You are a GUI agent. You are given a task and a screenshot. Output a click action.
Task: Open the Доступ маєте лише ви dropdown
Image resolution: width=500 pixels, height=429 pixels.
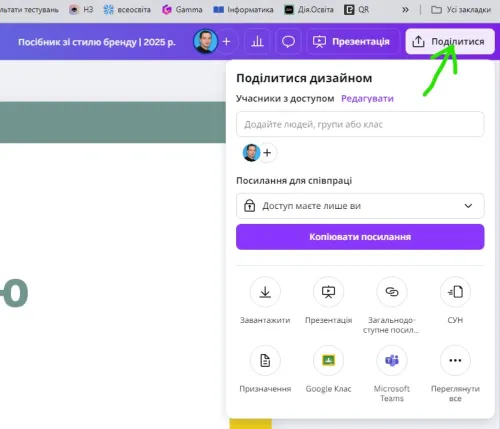(360, 206)
